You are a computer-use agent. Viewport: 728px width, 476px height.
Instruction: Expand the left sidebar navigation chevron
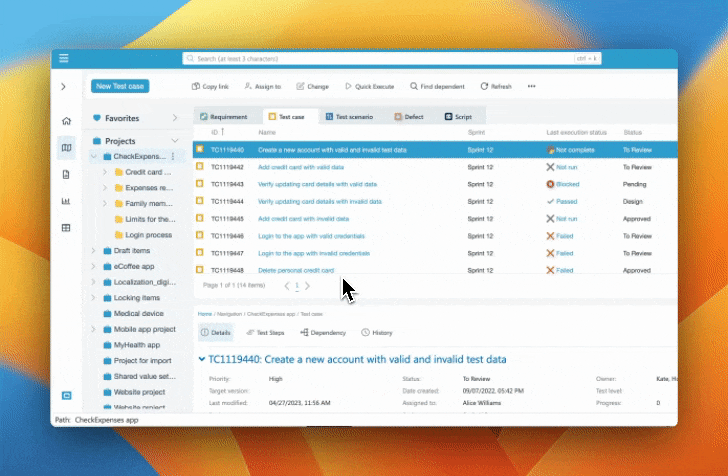tap(64, 87)
